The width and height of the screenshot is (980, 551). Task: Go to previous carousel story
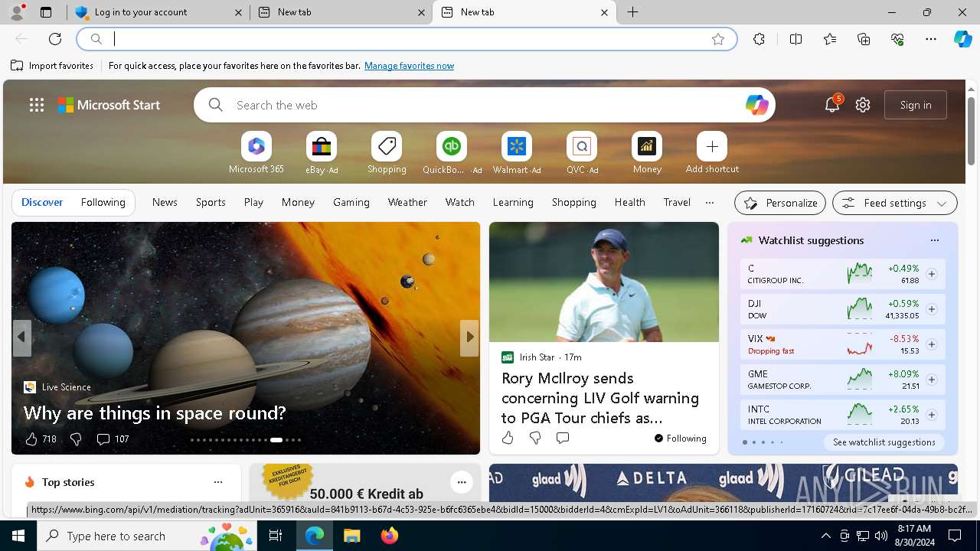21,337
